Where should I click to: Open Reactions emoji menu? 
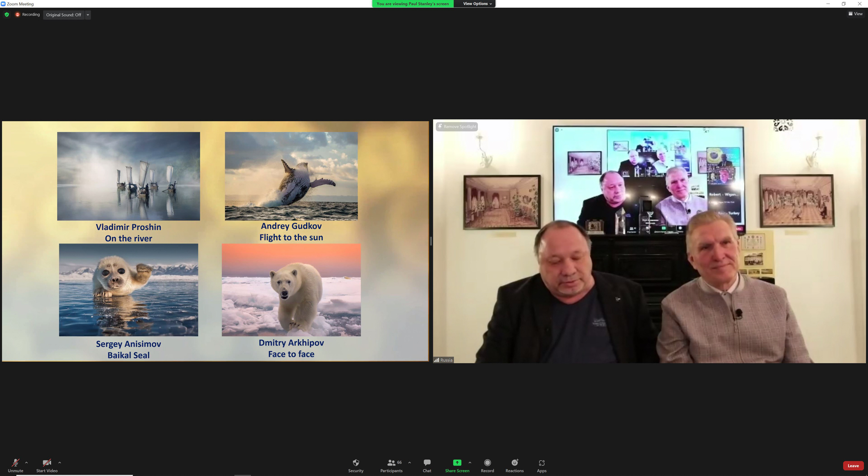514,463
